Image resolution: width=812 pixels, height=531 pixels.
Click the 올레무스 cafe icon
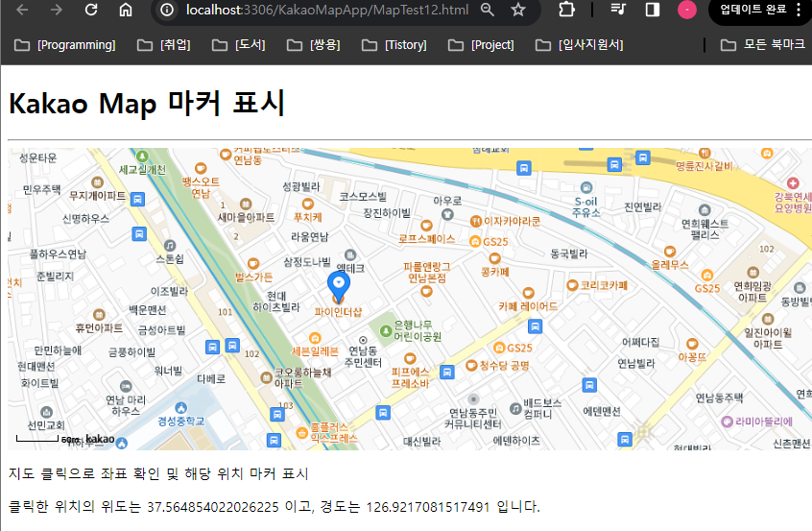(670, 252)
